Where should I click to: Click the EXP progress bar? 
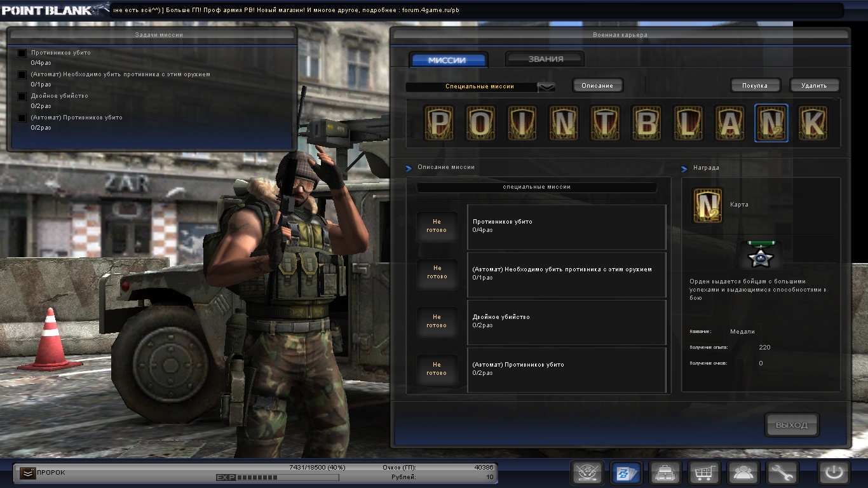(x=277, y=477)
